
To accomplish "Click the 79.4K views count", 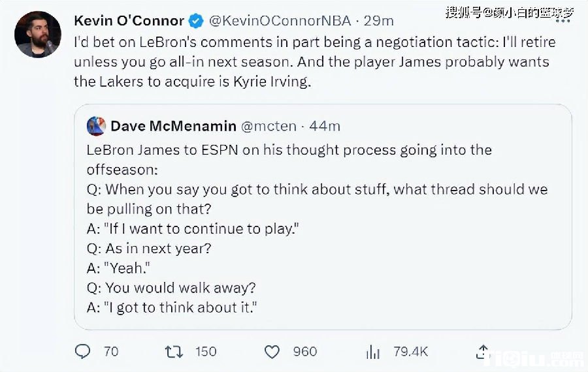I will (x=410, y=351).
